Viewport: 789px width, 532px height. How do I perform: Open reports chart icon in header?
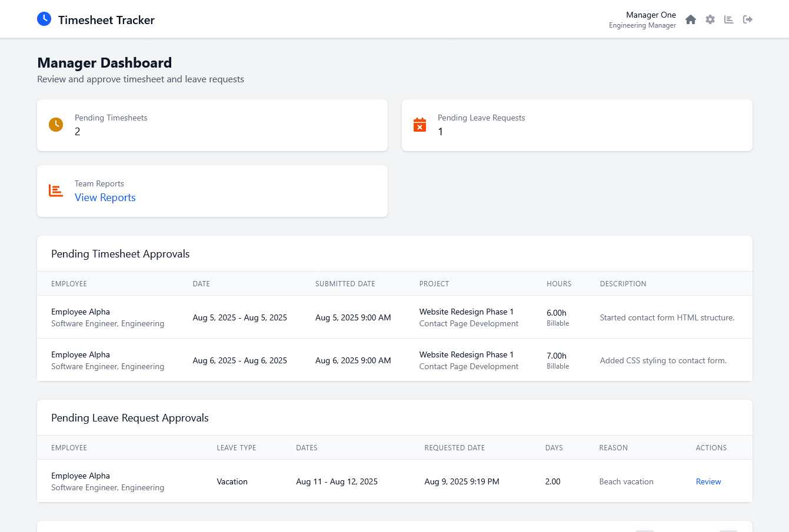[729, 19]
